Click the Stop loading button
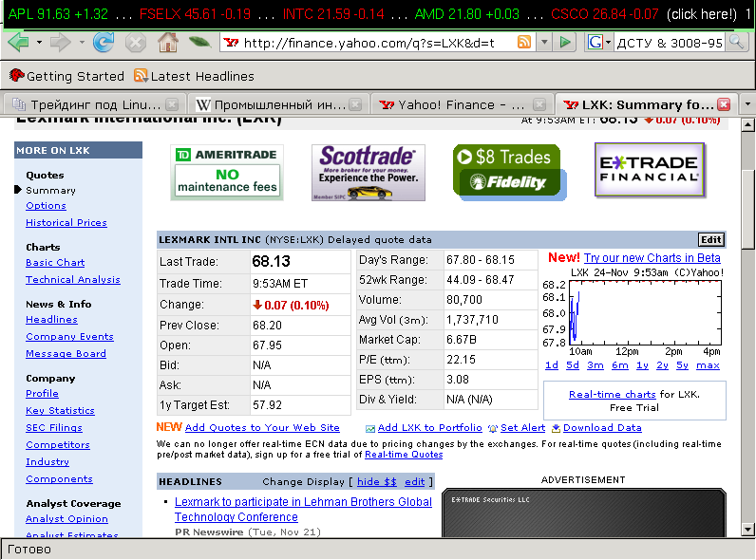Viewport: 756px width, 560px height. [136, 43]
